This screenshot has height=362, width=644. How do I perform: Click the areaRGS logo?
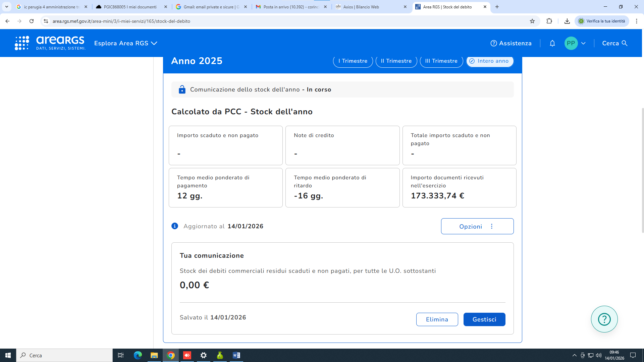[50, 43]
